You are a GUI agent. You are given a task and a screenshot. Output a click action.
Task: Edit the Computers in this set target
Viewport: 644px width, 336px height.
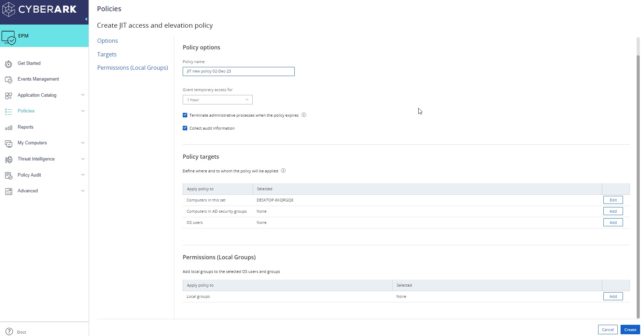coord(613,200)
